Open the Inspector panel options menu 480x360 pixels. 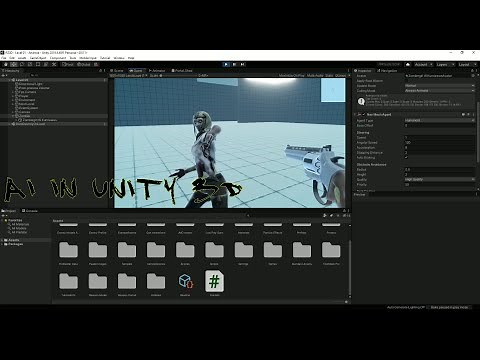click(476, 71)
